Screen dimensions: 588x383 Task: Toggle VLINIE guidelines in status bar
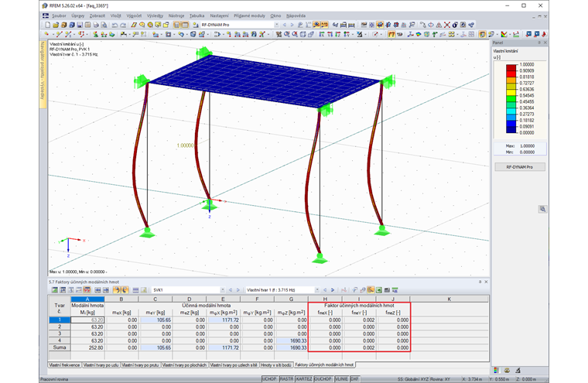click(341, 379)
